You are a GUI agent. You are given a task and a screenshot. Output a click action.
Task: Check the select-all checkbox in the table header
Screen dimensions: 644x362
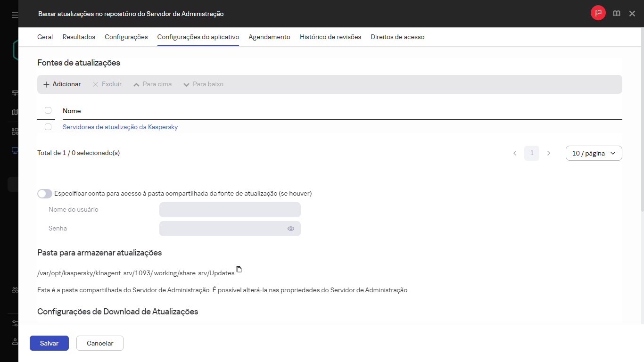coord(48,110)
